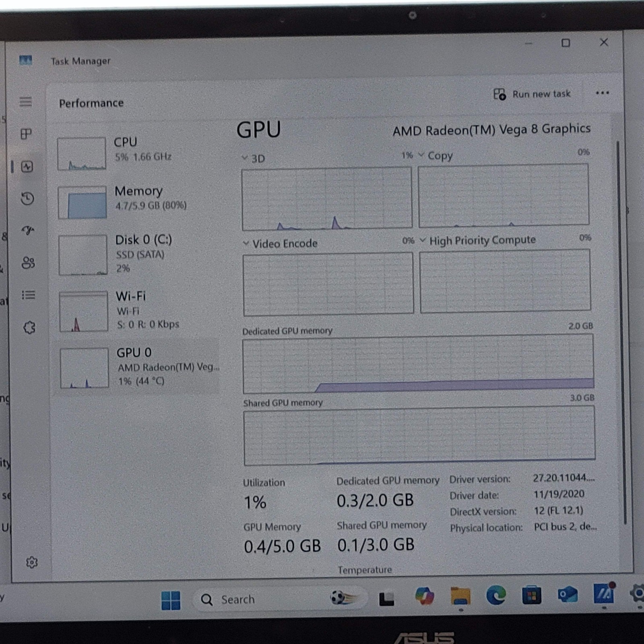
Task: Open the Copy engine graph dropdown
Action: pyautogui.click(x=421, y=155)
